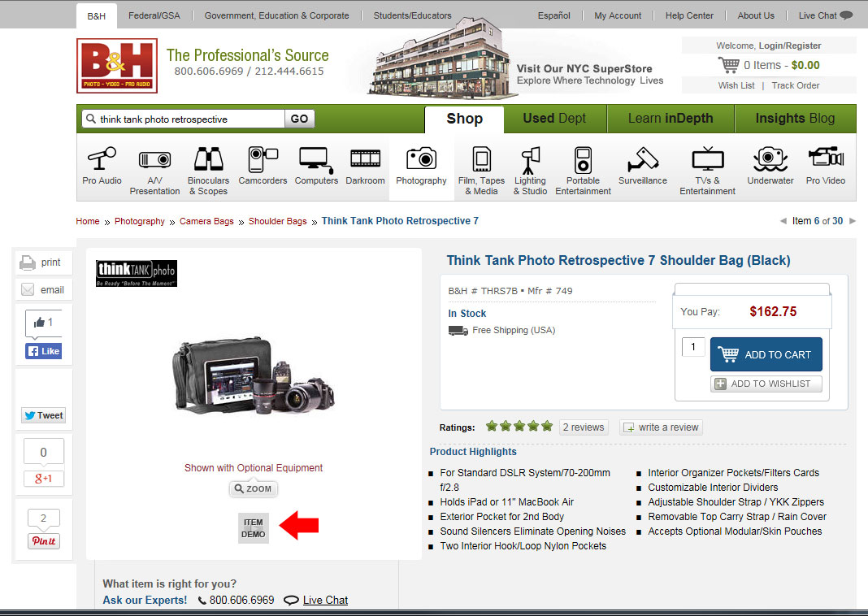The width and height of the screenshot is (868, 616).
Task: Open the Underwater category
Action: pos(770,166)
